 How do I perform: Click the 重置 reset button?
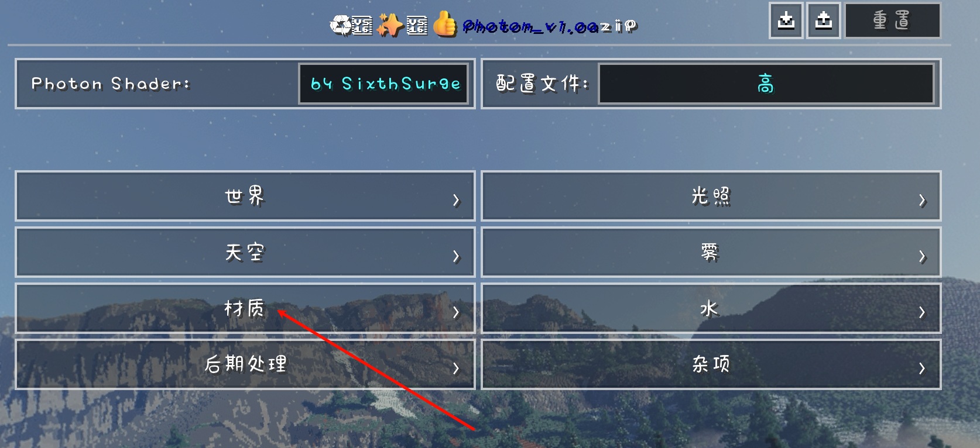(892, 20)
